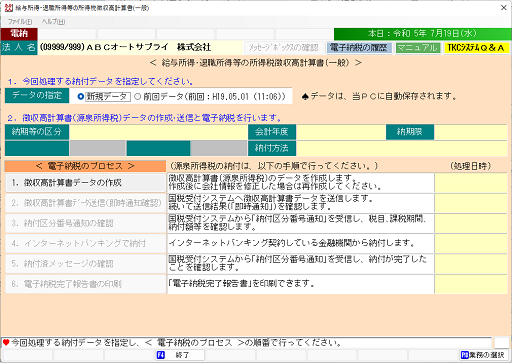Select 前回データ radio option
This screenshot has height=363, width=512.
coord(210,97)
